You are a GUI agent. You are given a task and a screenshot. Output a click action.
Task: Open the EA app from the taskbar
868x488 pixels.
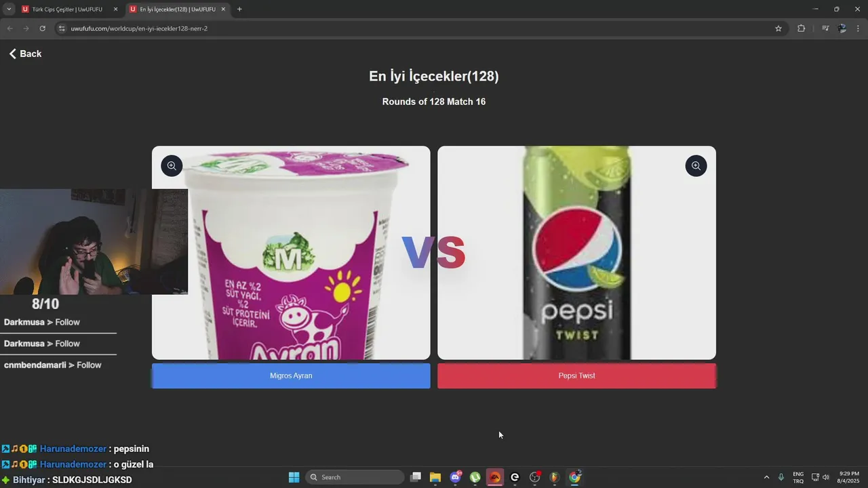coord(495,477)
